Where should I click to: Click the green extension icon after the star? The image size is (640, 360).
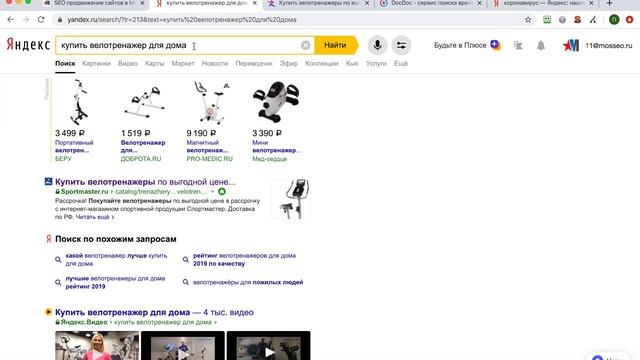[547, 19]
